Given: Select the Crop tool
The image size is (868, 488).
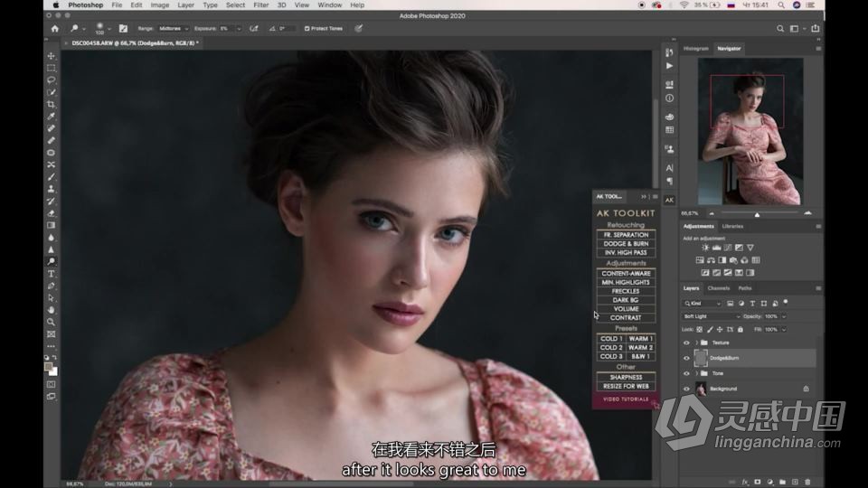Looking at the screenshot, I should point(51,105).
